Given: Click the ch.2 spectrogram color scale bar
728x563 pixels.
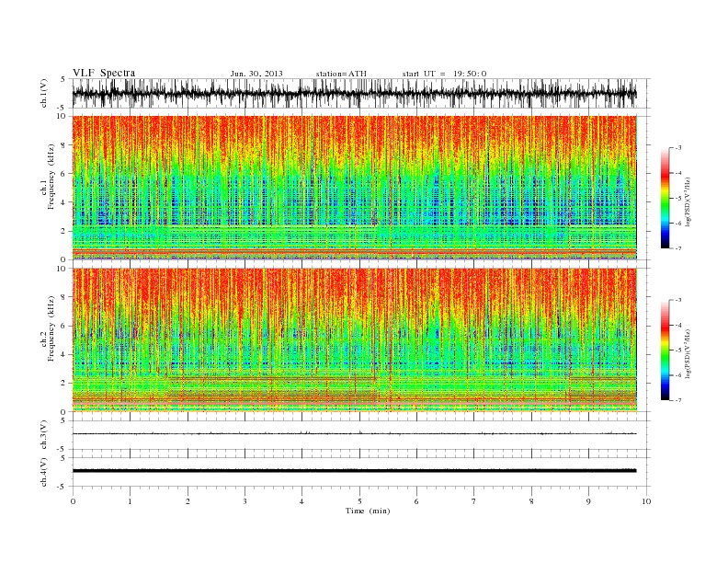Looking at the screenshot, I should [665, 350].
